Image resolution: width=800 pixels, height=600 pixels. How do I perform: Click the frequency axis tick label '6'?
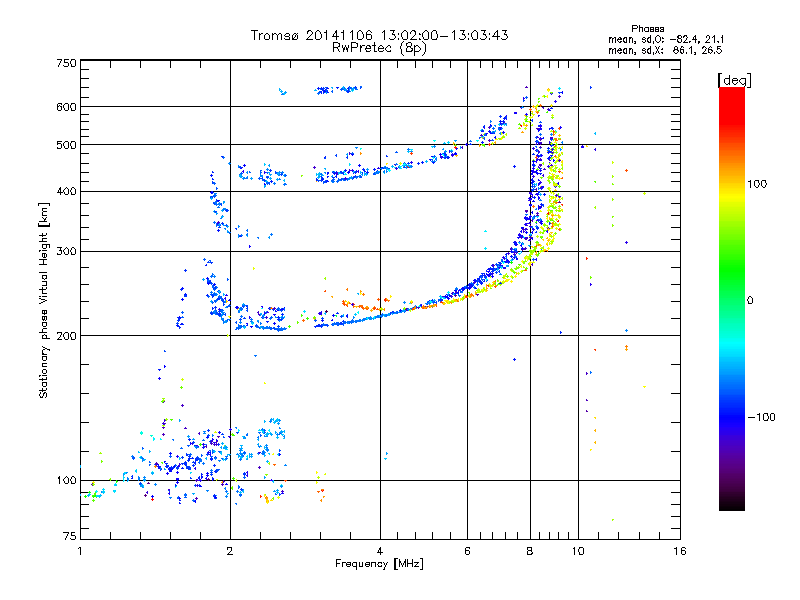[x=467, y=551]
